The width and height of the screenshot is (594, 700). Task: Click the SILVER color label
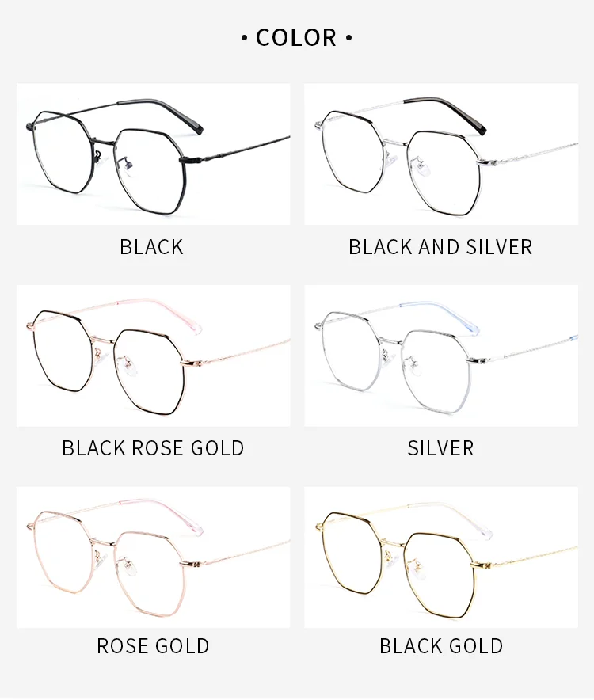440,448
